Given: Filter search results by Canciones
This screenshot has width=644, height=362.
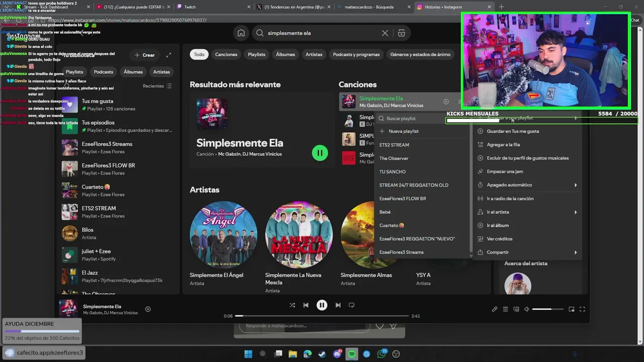Looking at the screenshot, I should pyautogui.click(x=226, y=54).
